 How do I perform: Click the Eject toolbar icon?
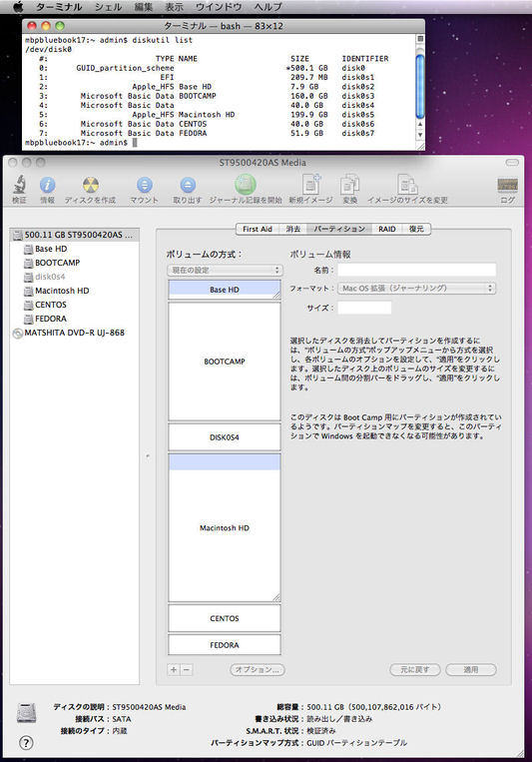[x=188, y=185]
